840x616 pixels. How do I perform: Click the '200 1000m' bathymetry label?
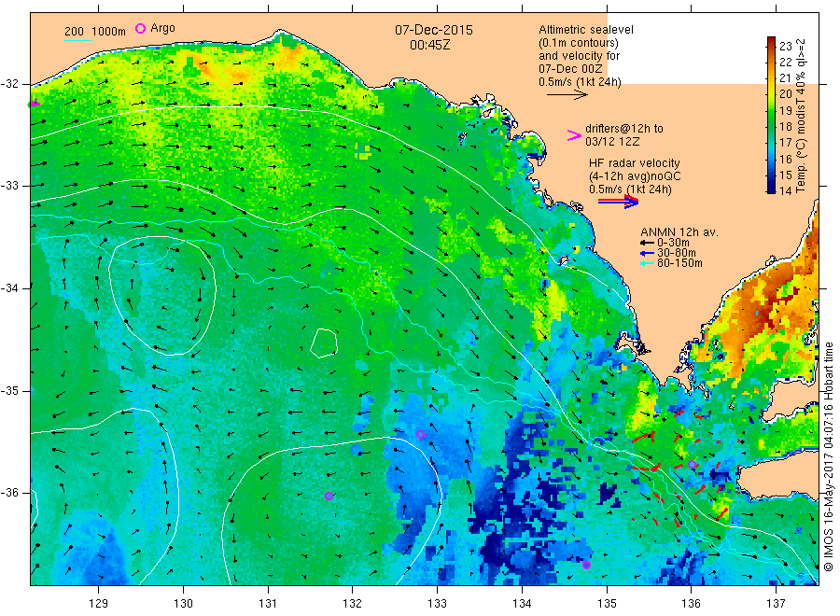[95, 32]
